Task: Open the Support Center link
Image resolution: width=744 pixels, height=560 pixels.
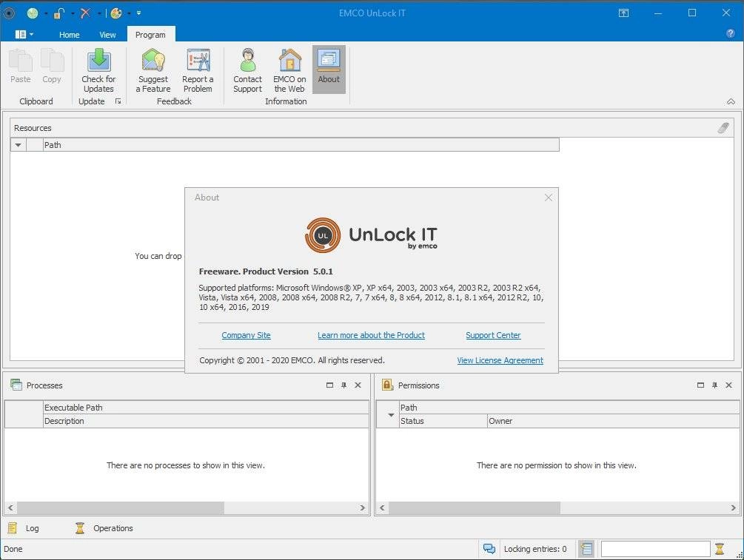Action: click(x=493, y=335)
